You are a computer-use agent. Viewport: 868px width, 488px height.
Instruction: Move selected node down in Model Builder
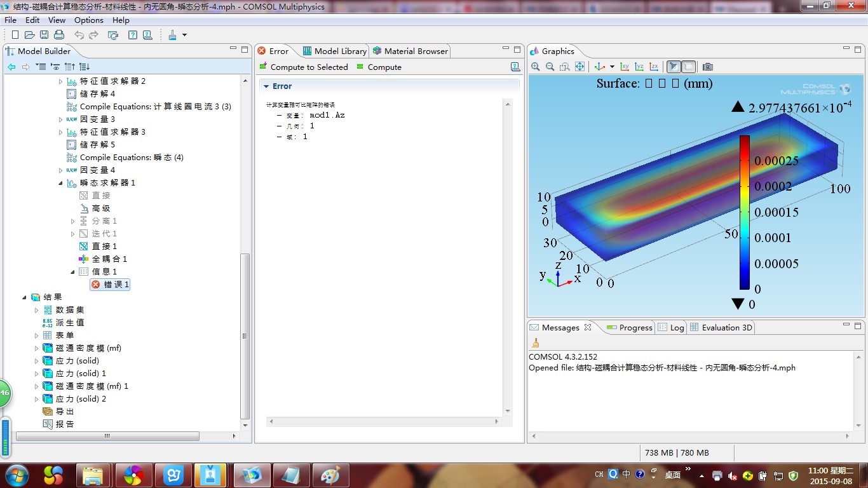point(85,67)
